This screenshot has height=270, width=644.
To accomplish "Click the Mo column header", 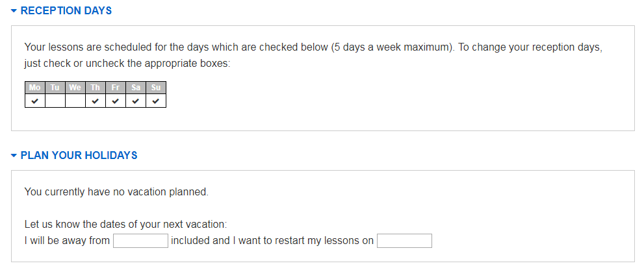I will point(35,88).
